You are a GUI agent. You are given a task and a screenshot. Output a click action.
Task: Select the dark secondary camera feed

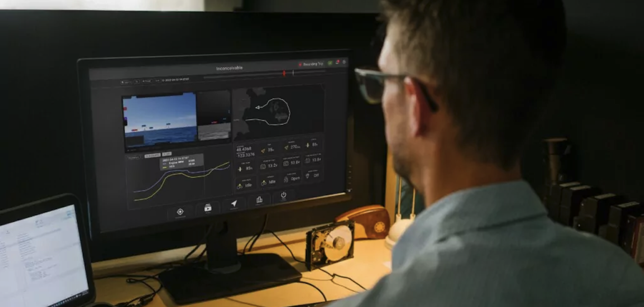214,116
